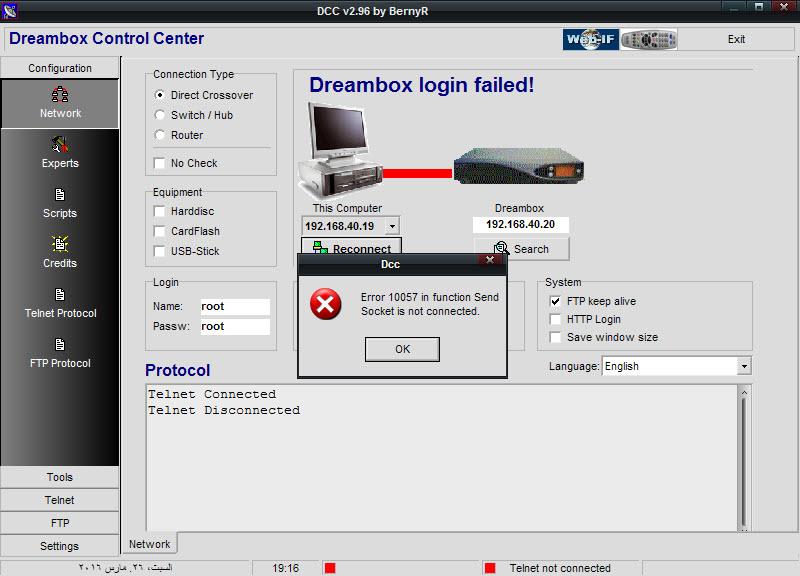Viewport: 800px width, 576px height.
Task: Open the remote control icon
Action: pos(649,39)
